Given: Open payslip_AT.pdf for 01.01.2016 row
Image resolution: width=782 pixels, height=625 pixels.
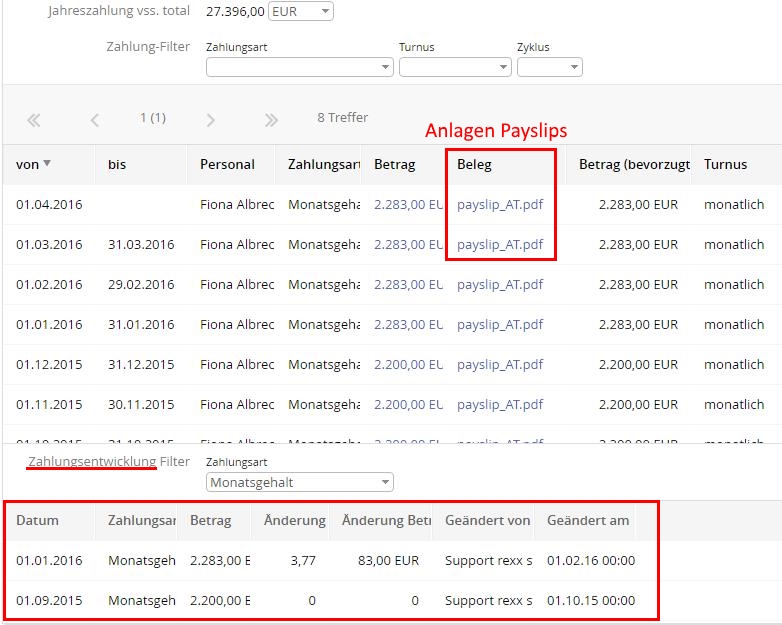Looking at the screenshot, I should pyautogui.click(x=500, y=324).
